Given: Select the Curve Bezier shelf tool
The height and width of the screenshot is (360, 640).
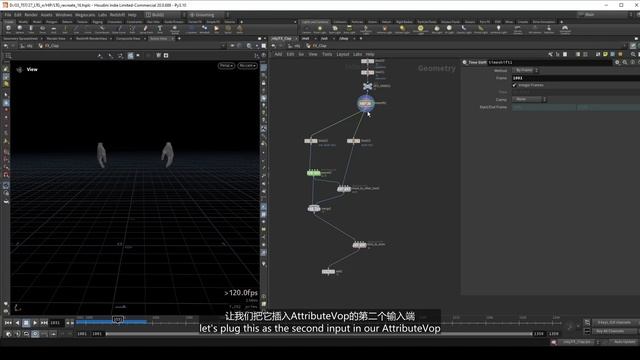Looking at the screenshot, I should (102, 29).
